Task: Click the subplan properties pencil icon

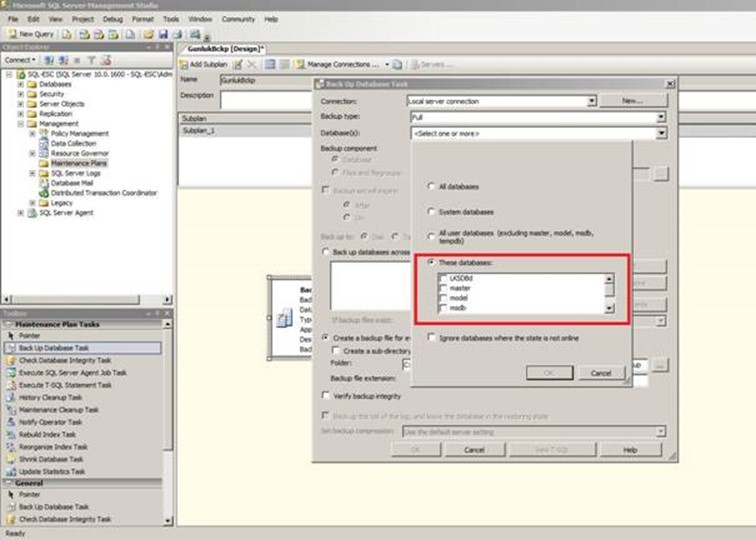Action: click(x=238, y=64)
